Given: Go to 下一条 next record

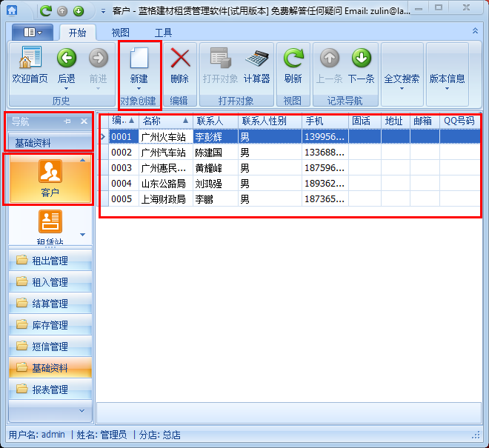Looking at the screenshot, I should (x=361, y=59).
